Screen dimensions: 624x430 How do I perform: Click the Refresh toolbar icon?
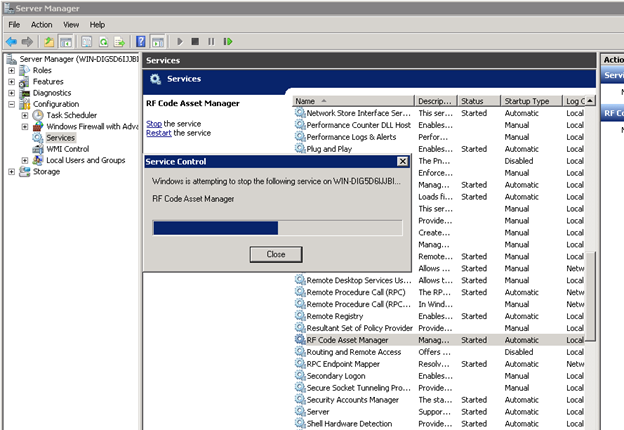click(x=103, y=41)
